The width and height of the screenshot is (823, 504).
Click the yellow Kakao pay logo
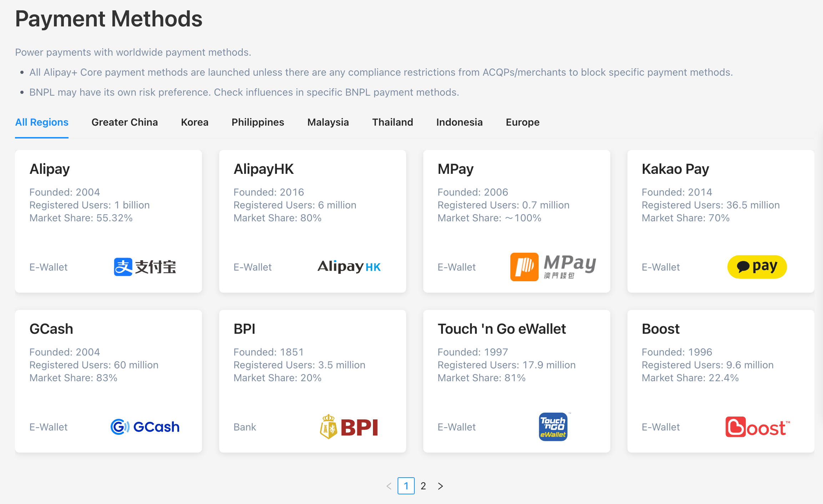757,267
